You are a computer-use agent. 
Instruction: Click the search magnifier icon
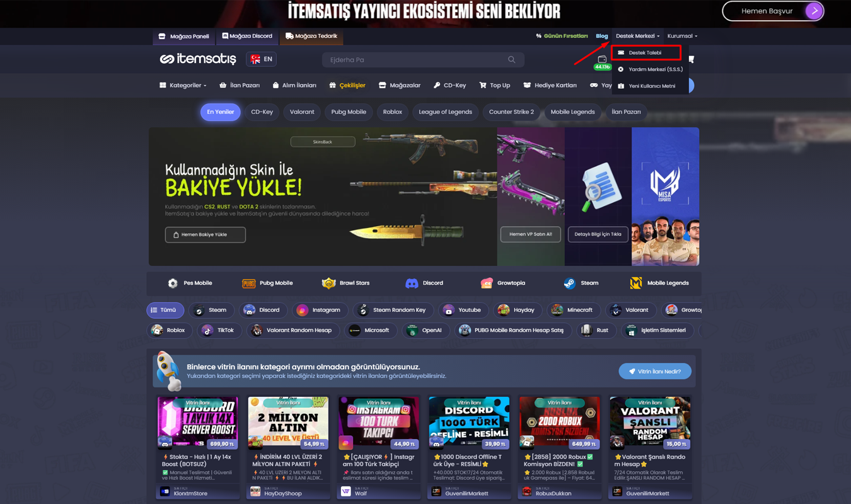tap(512, 60)
